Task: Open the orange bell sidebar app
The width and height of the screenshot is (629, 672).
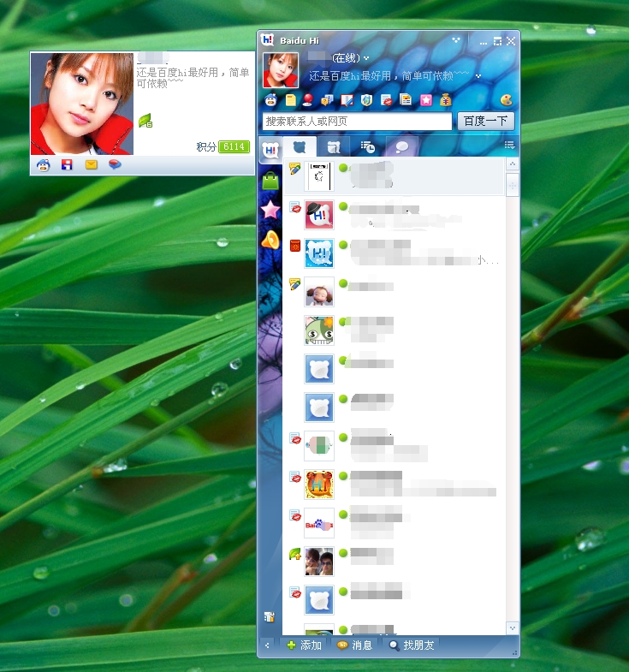Action: 270,240
